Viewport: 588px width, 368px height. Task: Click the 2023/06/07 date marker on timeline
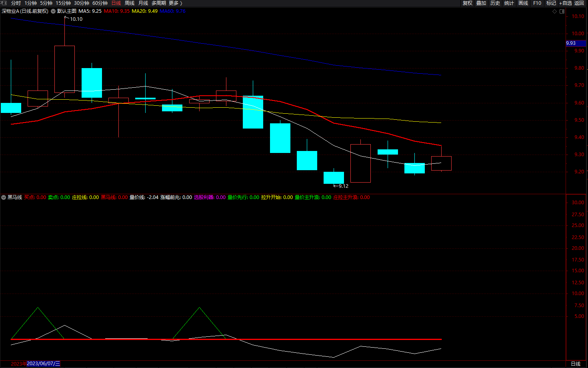tap(44, 364)
